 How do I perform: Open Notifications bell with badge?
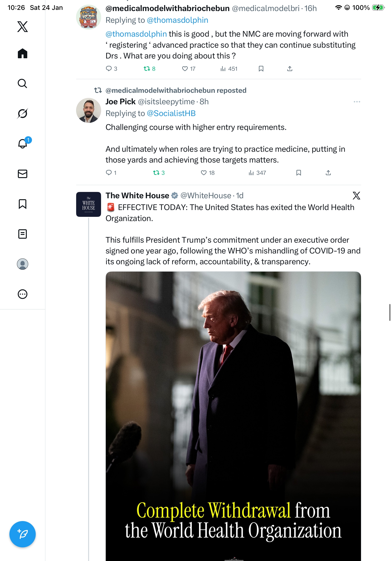pyautogui.click(x=23, y=144)
